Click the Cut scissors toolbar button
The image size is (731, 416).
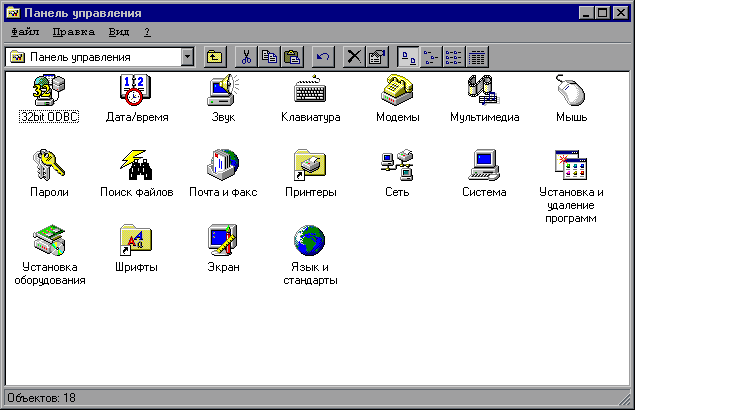[x=246, y=57]
